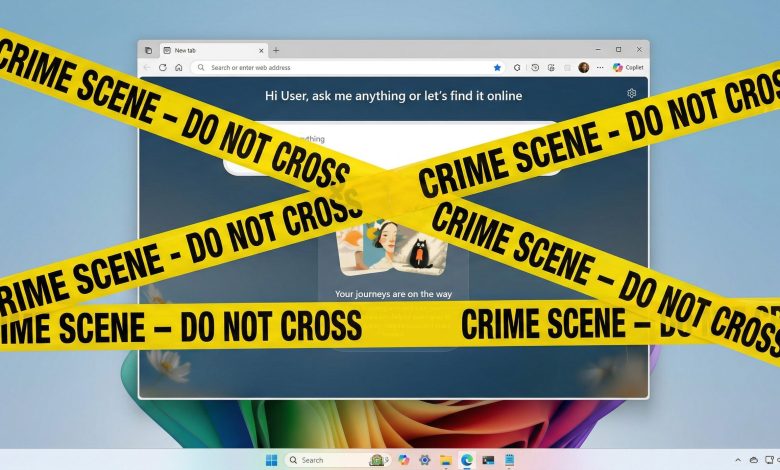Viewport: 780px width, 470px height.
Task: Click the taskbar Search box
Action: [x=338, y=460]
